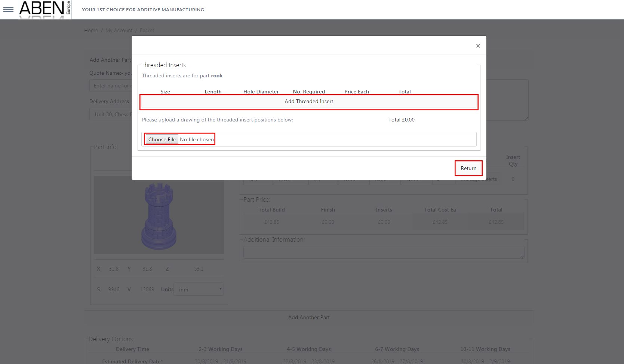Go to Home in breadcrumb
The width and height of the screenshot is (624, 364).
pyautogui.click(x=91, y=31)
